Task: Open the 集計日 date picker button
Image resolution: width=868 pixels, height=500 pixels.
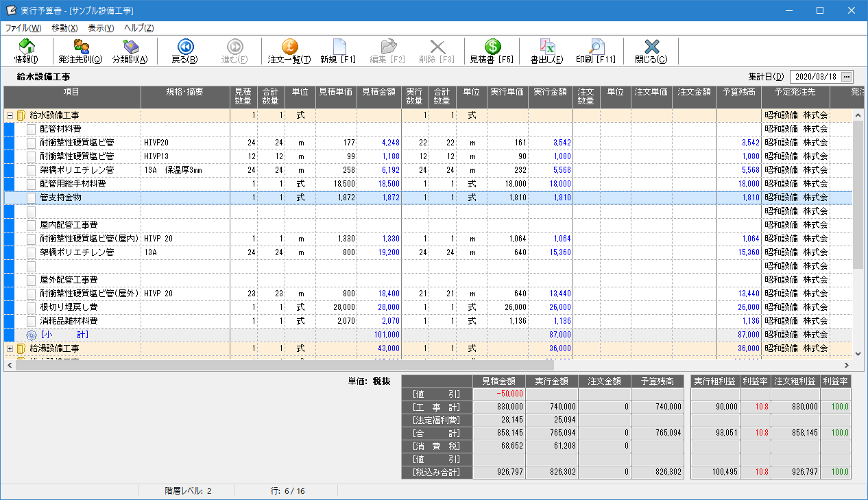Action: click(x=847, y=76)
